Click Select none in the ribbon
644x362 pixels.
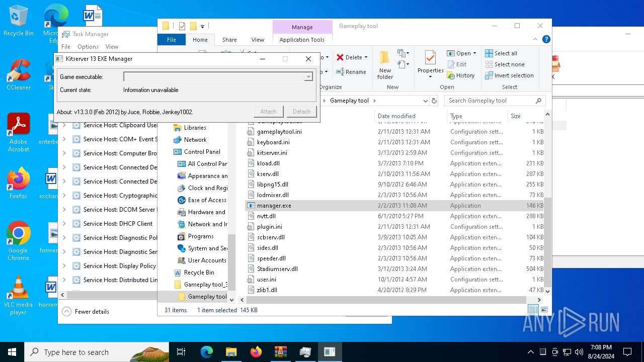pos(505,64)
